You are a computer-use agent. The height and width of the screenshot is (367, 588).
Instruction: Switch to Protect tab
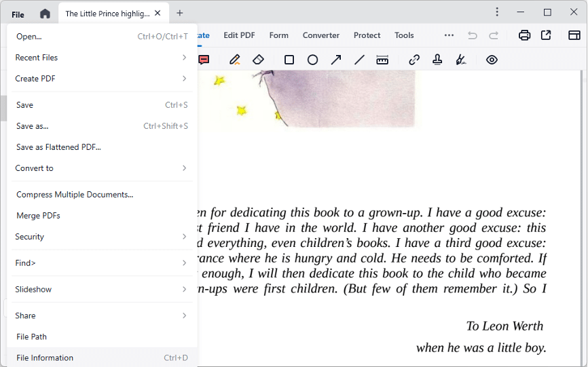point(367,35)
